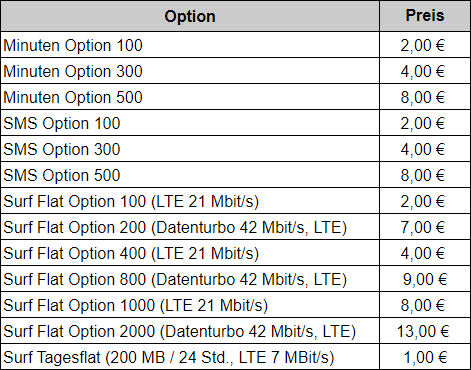Select Surf Flat Option 2000 Datenturbo cell
The image size is (471, 370).
(x=190, y=331)
